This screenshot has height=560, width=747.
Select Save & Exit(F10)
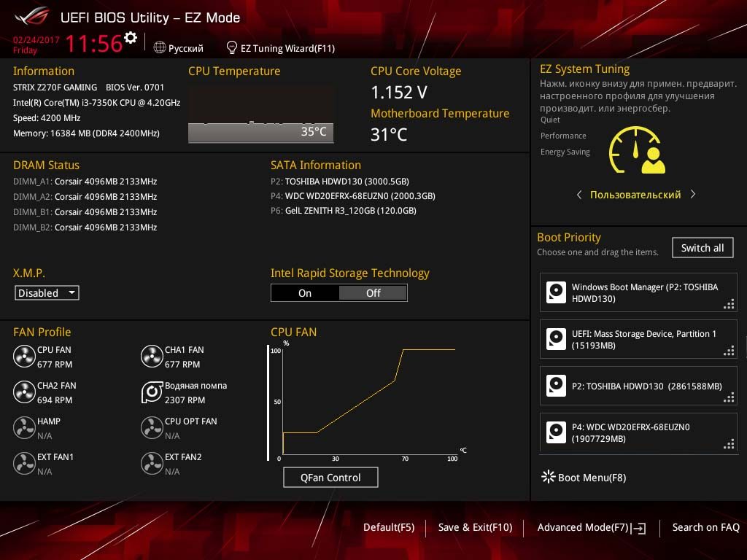click(x=475, y=527)
